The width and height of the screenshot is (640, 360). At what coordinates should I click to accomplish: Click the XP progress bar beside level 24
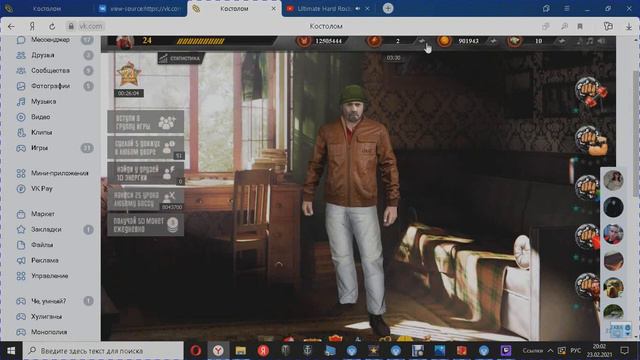[200, 41]
